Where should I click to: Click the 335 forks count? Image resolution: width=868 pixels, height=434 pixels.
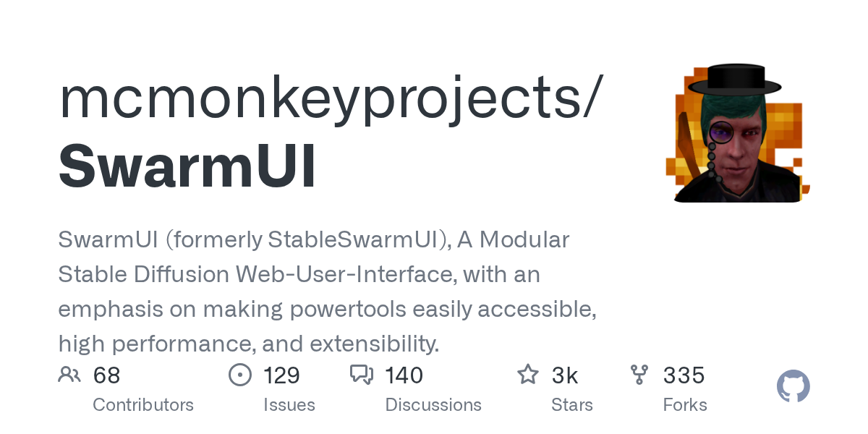coord(684,375)
